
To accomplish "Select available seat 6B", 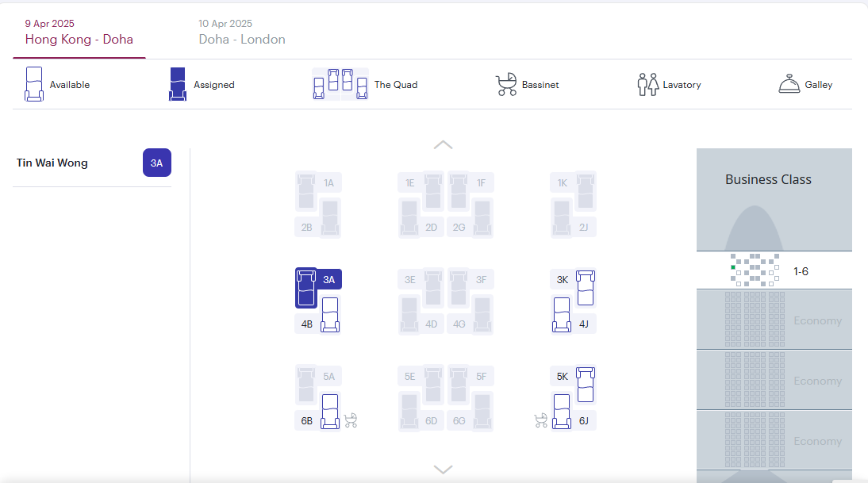I will point(329,412).
